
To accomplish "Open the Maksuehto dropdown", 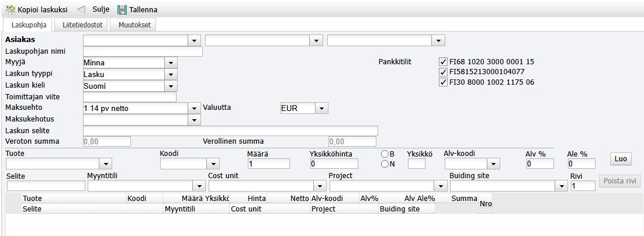I will (x=194, y=108).
